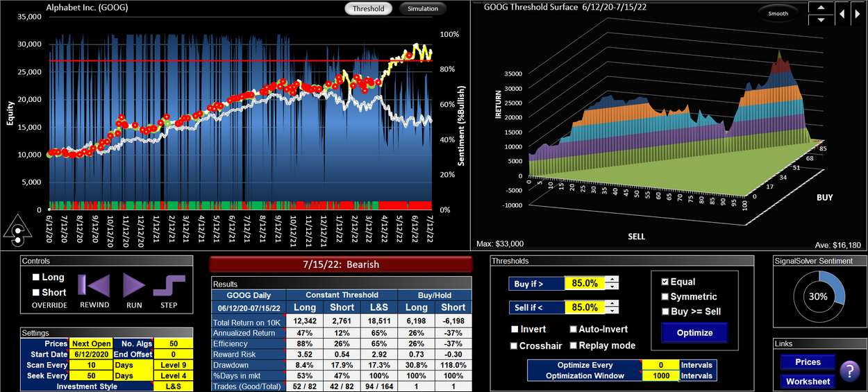Screen dimensions: 868x392
Task: Rotate the threshold surface right
Action: point(858,13)
